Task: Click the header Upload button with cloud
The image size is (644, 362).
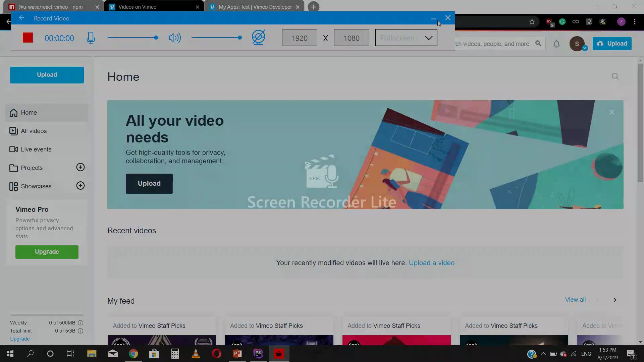Action: point(612,44)
